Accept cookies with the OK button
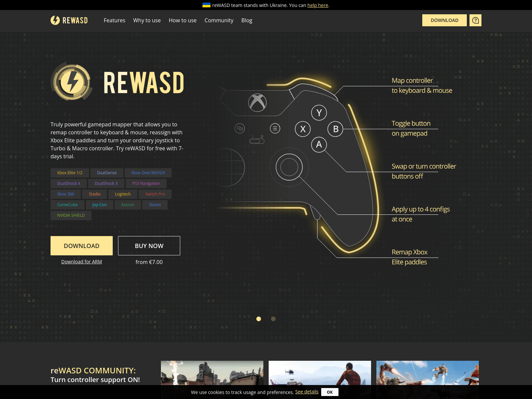This screenshot has width=532, height=399. (x=330, y=392)
